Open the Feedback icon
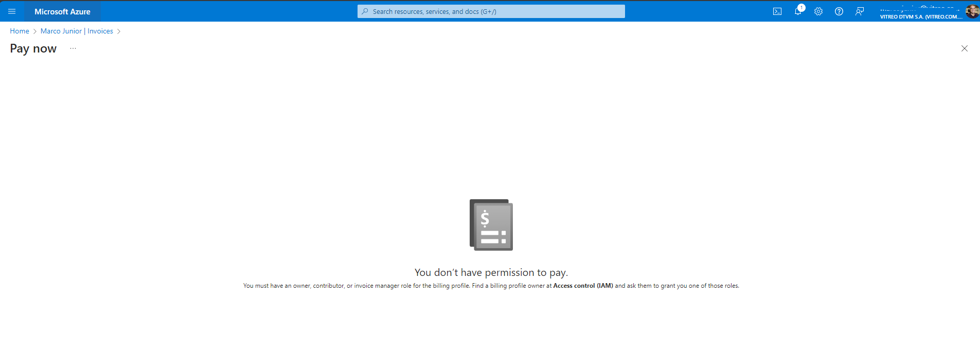 tap(860, 11)
